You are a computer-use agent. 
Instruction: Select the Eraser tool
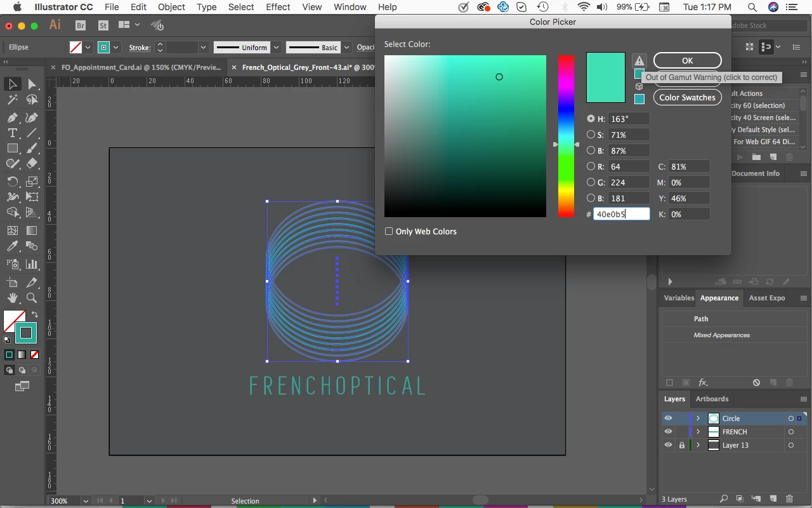(x=32, y=164)
